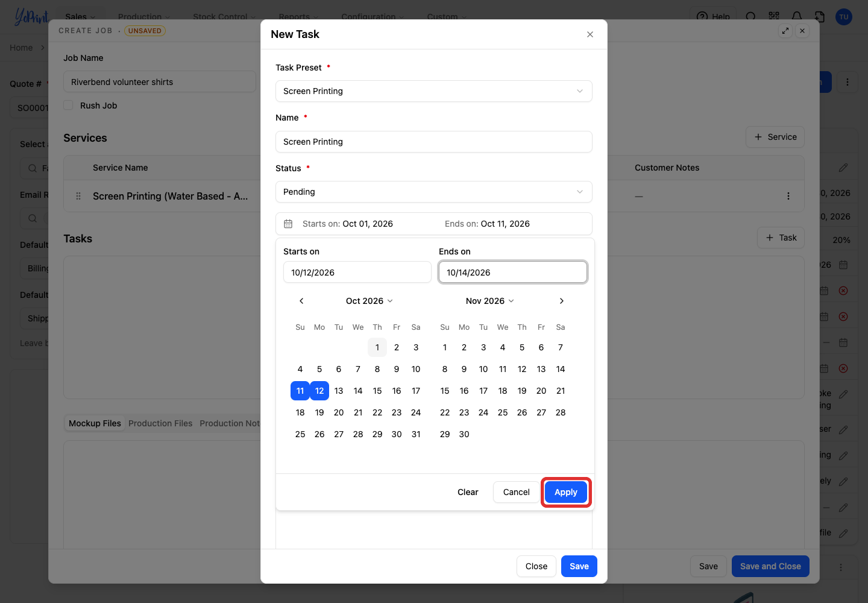Open the Reports menu

298,17
